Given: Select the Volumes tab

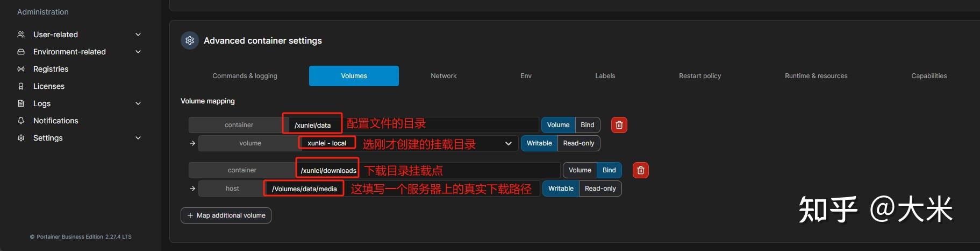Looking at the screenshot, I should point(354,76).
